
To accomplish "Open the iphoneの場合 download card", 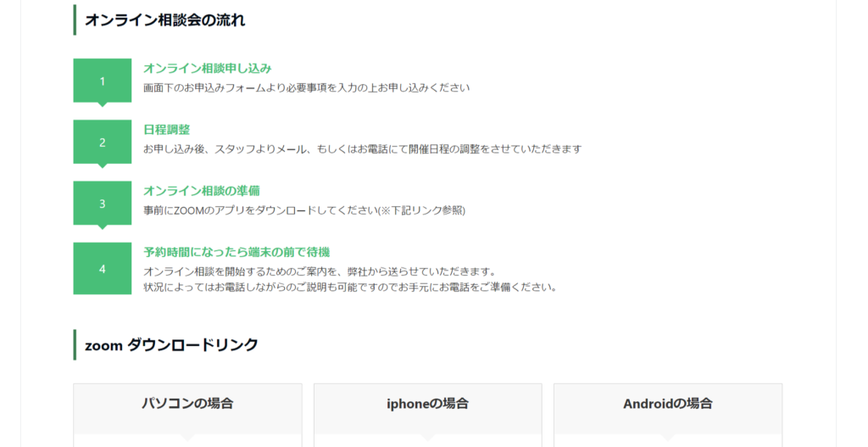I will pyautogui.click(x=428, y=415).
